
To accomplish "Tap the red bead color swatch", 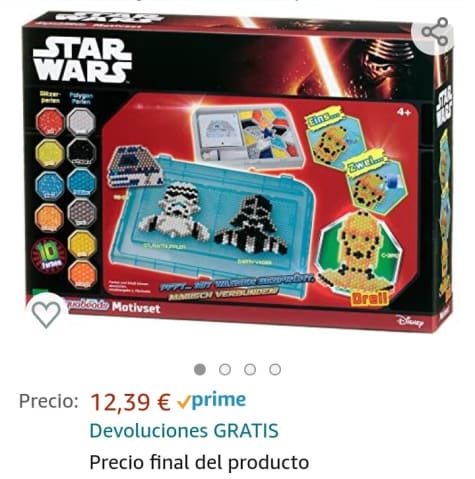I will pyautogui.click(x=50, y=122).
